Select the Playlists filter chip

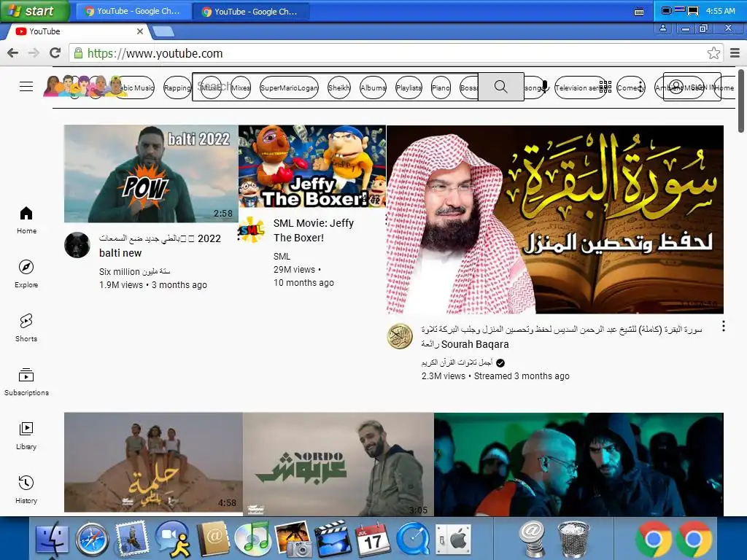tap(409, 87)
